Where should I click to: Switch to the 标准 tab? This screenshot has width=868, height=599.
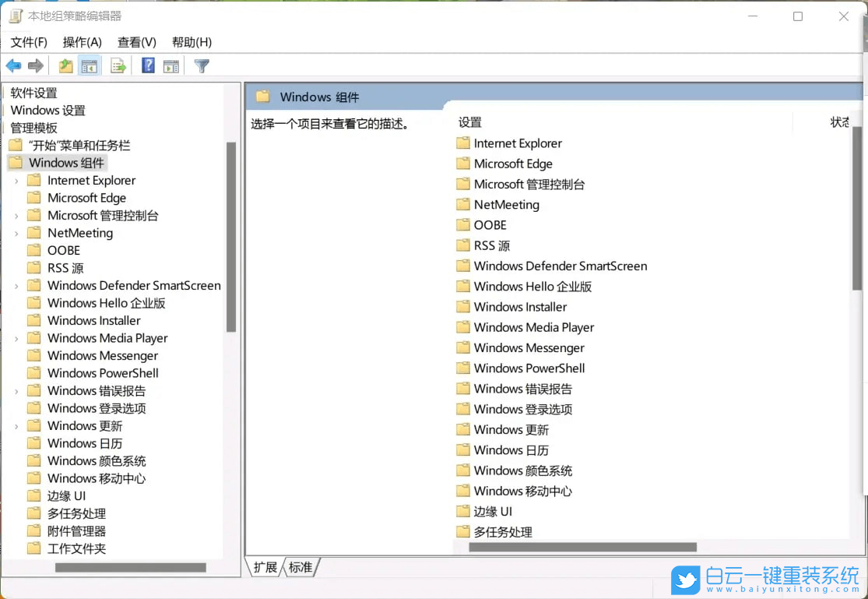[x=302, y=568]
